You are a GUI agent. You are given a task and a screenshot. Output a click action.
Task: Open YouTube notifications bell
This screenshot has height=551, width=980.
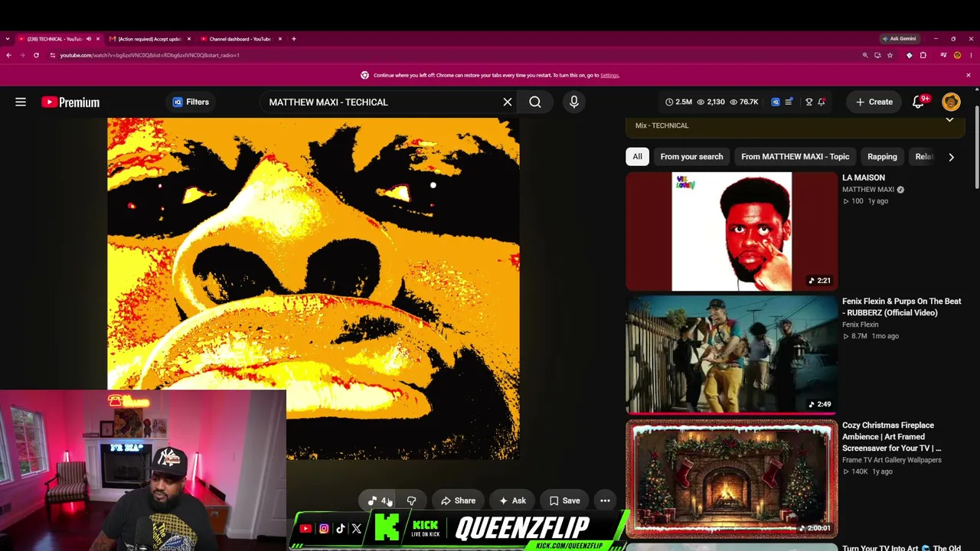[918, 102]
